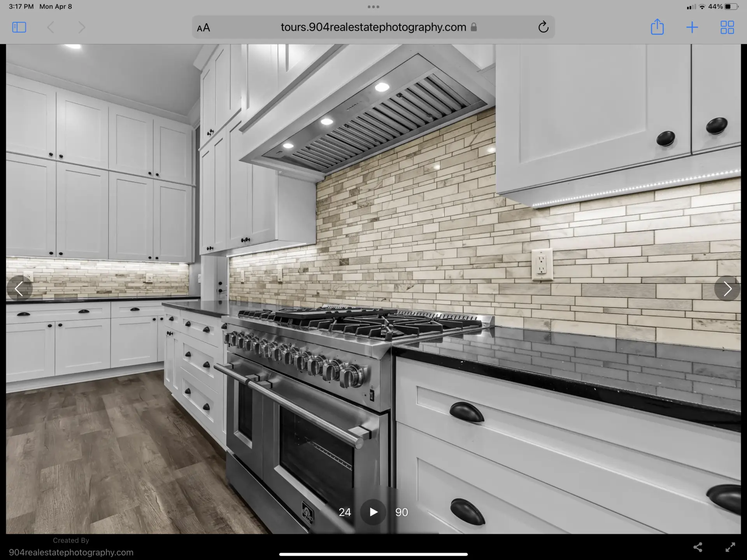This screenshot has width=747, height=560.
Task: Play the photo slideshow
Action: tap(373, 512)
